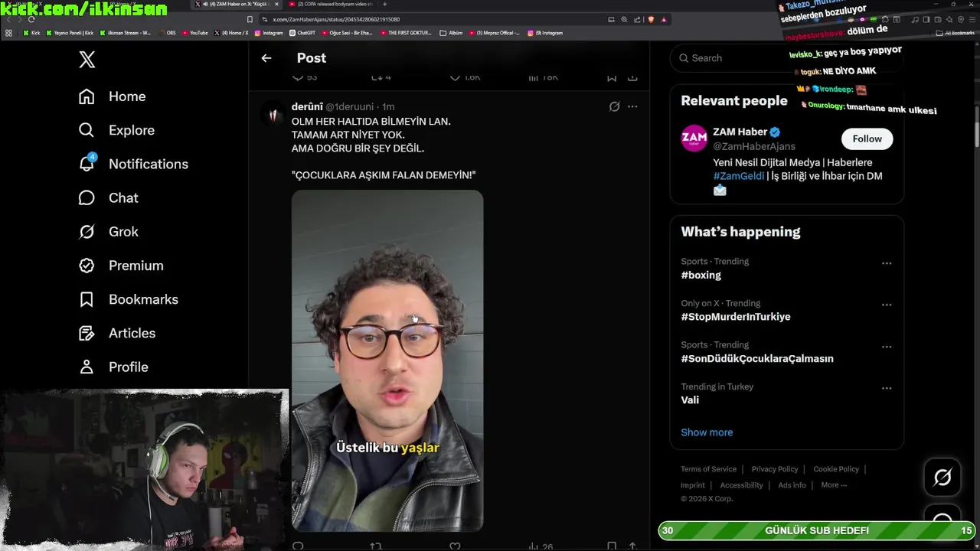This screenshot has height=551, width=980.
Task: Switch to the COPA released bodycam video tab
Action: point(332,5)
